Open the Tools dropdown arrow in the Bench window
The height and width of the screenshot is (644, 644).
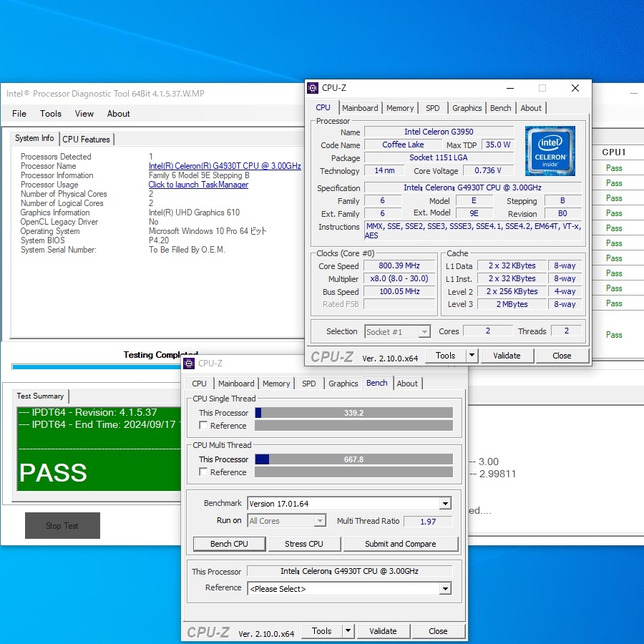click(348, 631)
